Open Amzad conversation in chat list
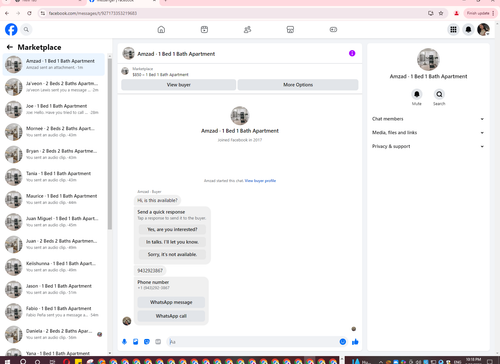This screenshot has width=500, height=364. click(x=54, y=64)
